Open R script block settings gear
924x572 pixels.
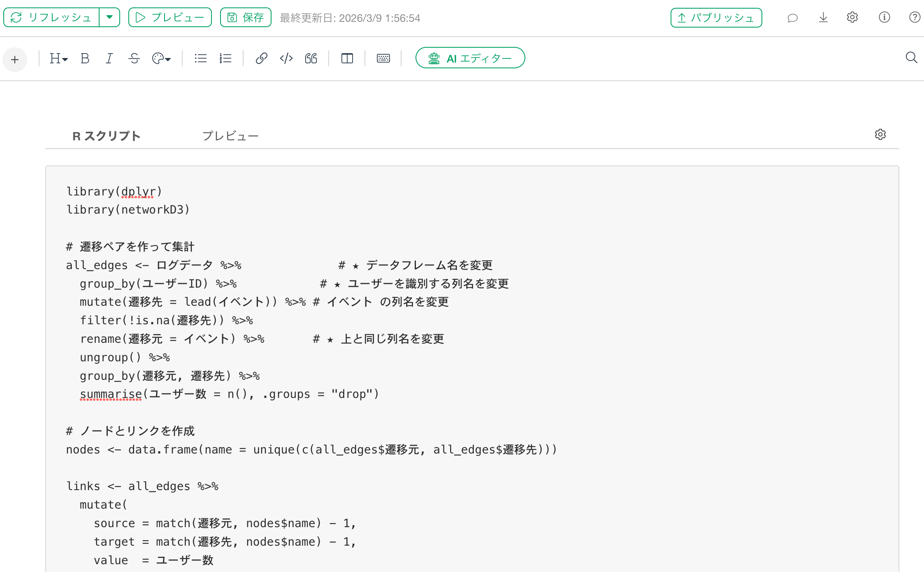pyautogui.click(x=880, y=135)
